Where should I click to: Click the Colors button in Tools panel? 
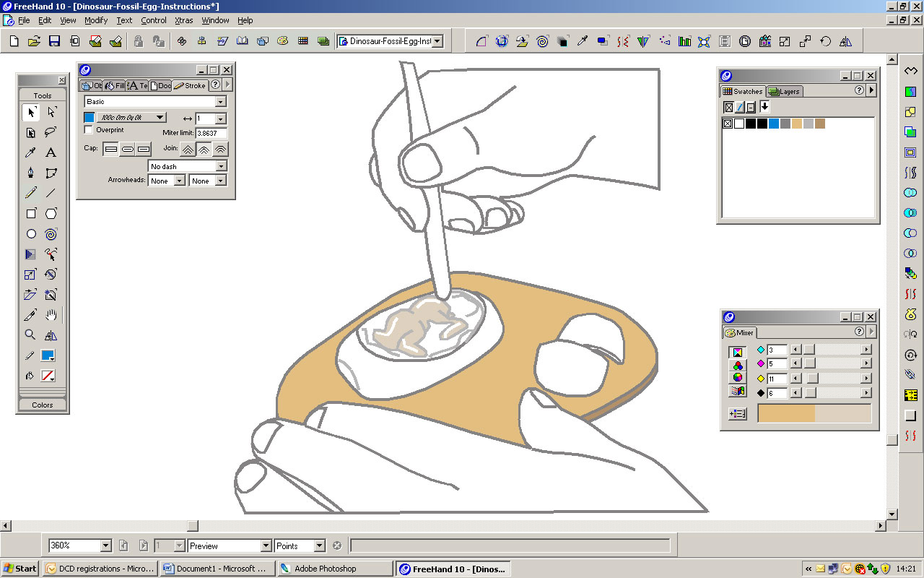43,405
